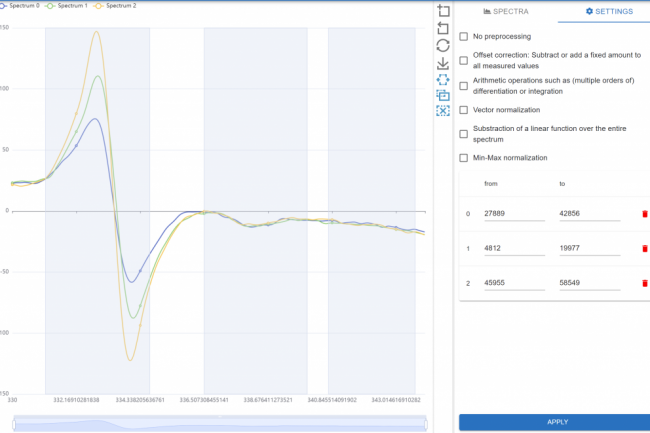Click the circular refresh chart icon
The width and height of the screenshot is (650, 433).
[x=444, y=45]
